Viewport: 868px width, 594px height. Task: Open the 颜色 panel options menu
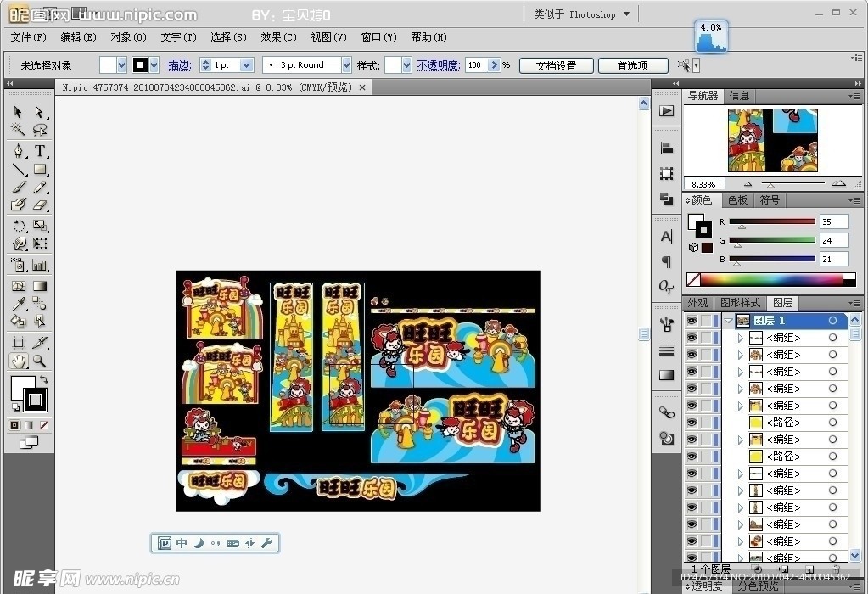point(855,200)
